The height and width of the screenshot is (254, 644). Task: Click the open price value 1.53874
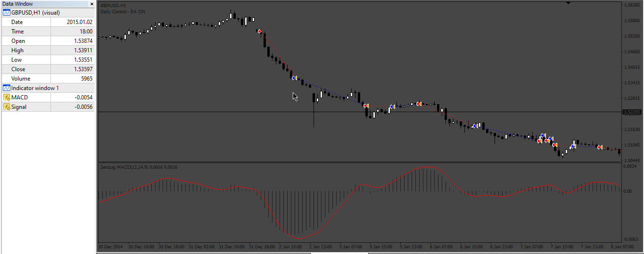(83, 41)
